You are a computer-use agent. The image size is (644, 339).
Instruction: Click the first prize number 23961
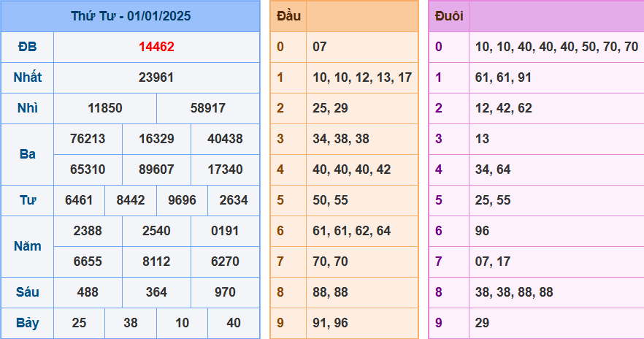[156, 77]
